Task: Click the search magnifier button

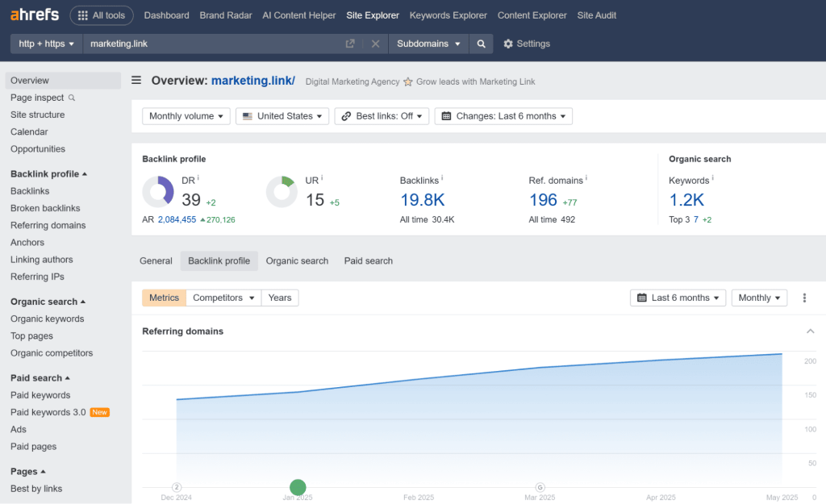Action: (x=481, y=44)
